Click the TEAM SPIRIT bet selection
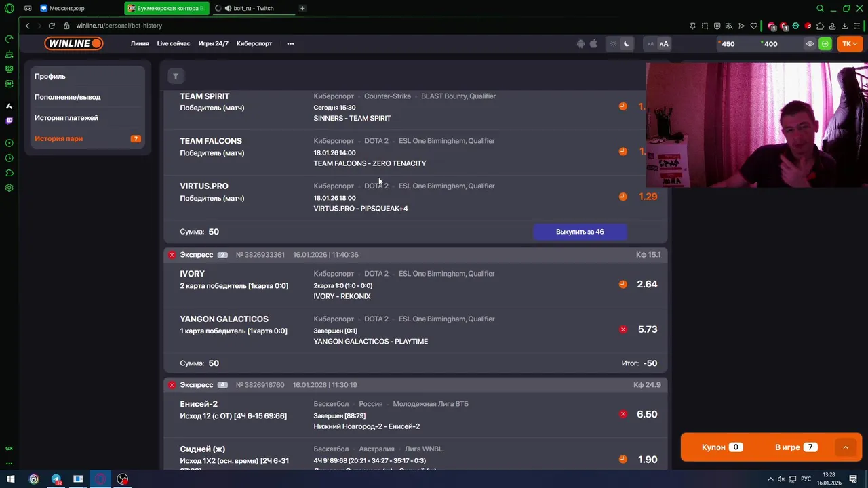 205,96
